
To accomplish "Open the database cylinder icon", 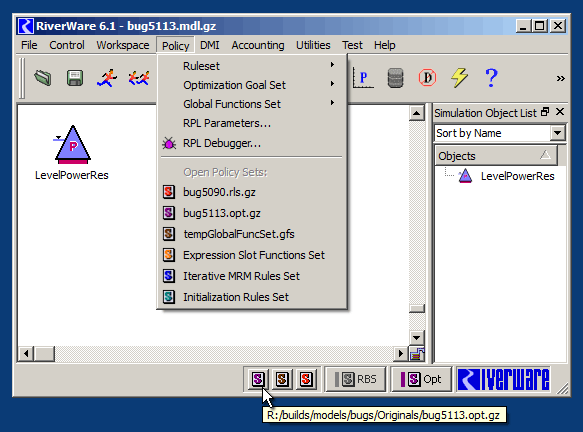I will (395, 78).
